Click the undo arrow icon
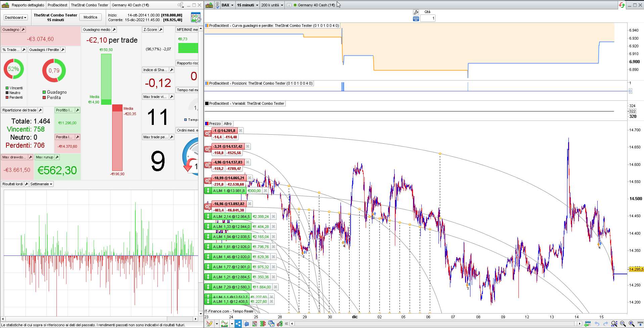The image size is (644, 328). coord(597,324)
